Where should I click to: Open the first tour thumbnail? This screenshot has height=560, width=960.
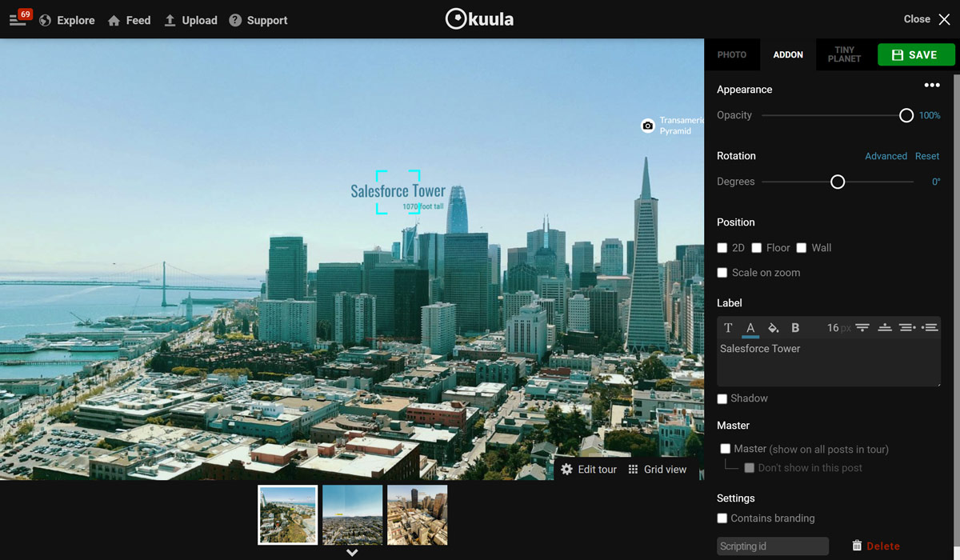(287, 515)
